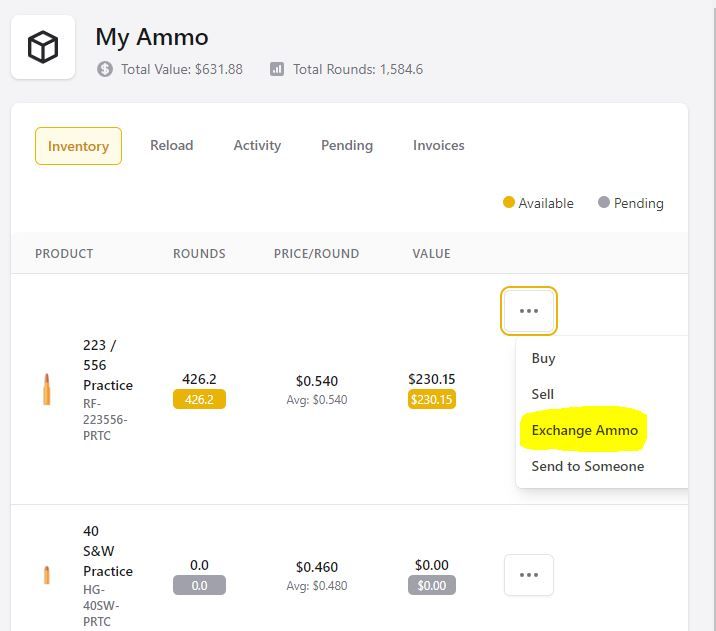Click the 40 S&W Practice product name
The image size is (716, 631).
click(108, 551)
